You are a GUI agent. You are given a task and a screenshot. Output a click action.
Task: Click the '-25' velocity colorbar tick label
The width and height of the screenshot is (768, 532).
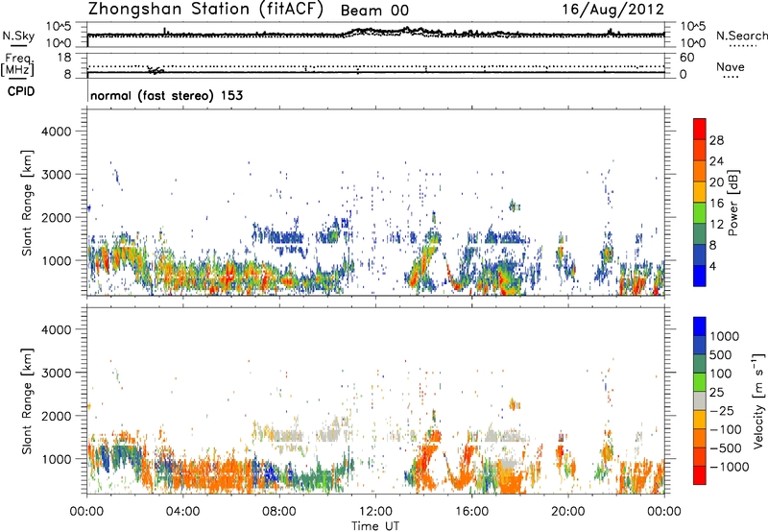(x=722, y=410)
